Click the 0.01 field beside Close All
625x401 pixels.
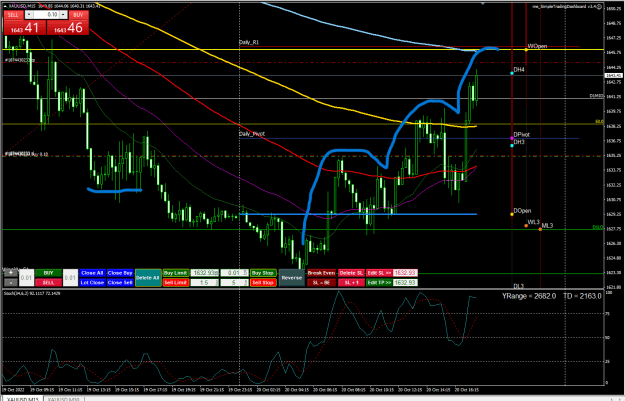click(70, 277)
